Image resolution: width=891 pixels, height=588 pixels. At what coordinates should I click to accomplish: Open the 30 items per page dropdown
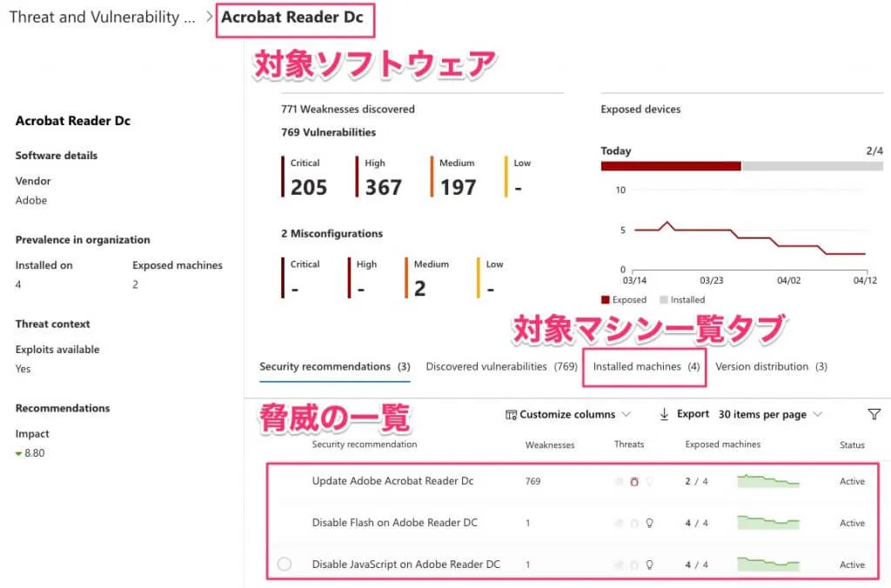tap(769, 414)
